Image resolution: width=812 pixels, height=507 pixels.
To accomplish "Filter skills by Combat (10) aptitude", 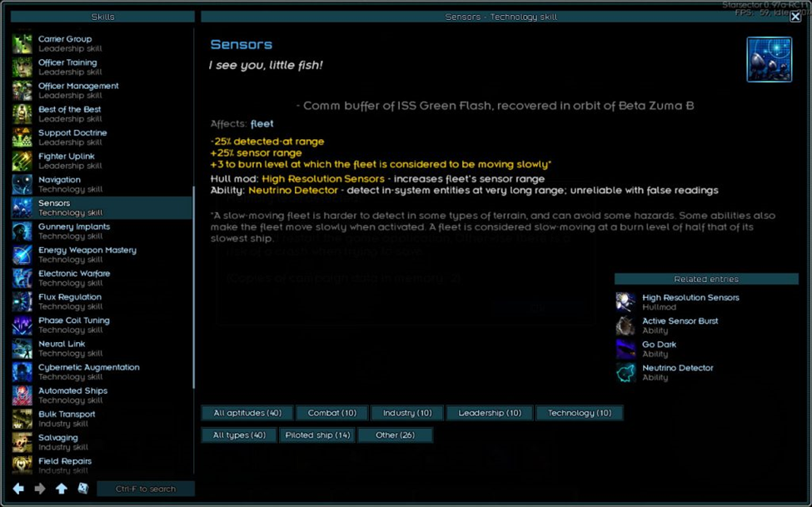I will (331, 413).
